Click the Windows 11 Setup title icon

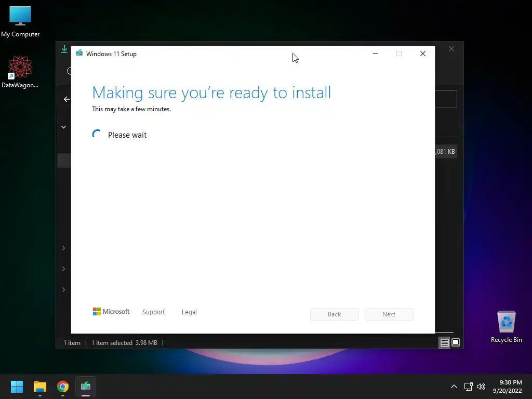(79, 54)
